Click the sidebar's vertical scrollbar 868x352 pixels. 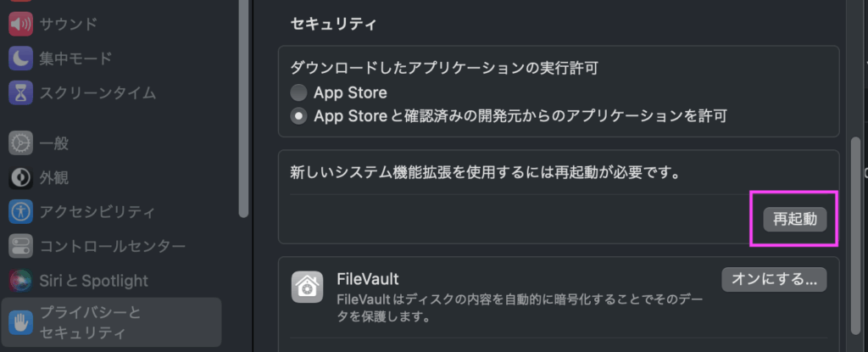pos(244,102)
